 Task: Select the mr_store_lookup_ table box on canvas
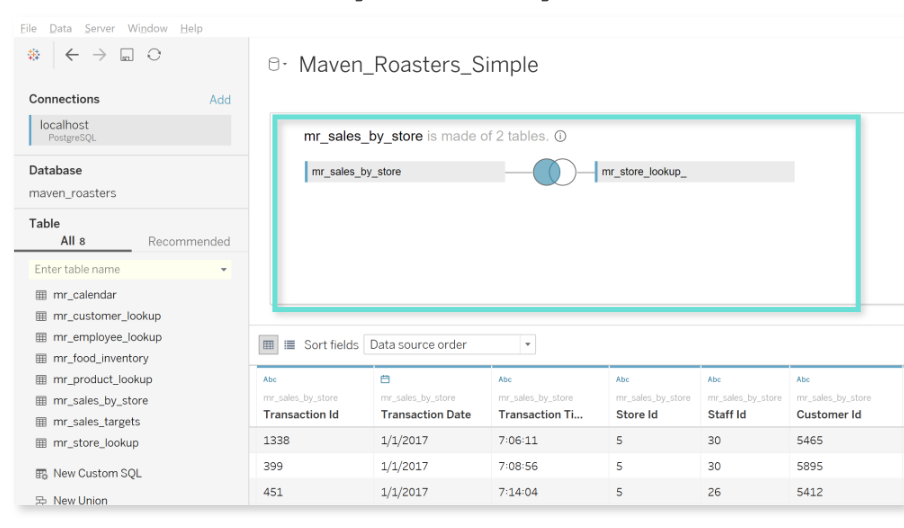(x=695, y=172)
